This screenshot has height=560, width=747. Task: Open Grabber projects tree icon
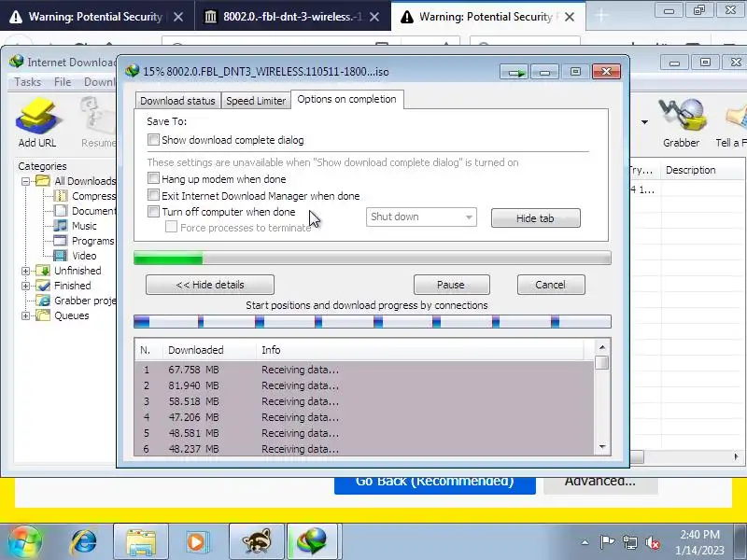point(43,301)
